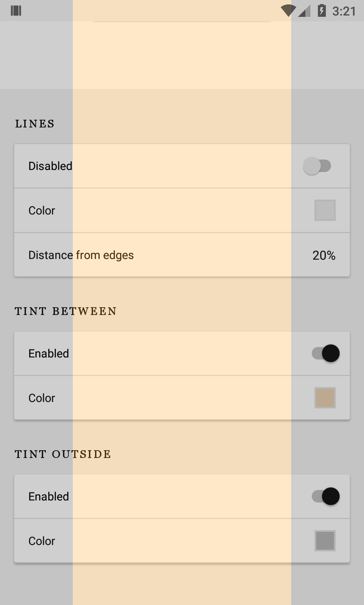Image resolution: width=364 pixels, height=605 pixels.
Task: Tap the 20% distance value
Action: pos(324,255)
